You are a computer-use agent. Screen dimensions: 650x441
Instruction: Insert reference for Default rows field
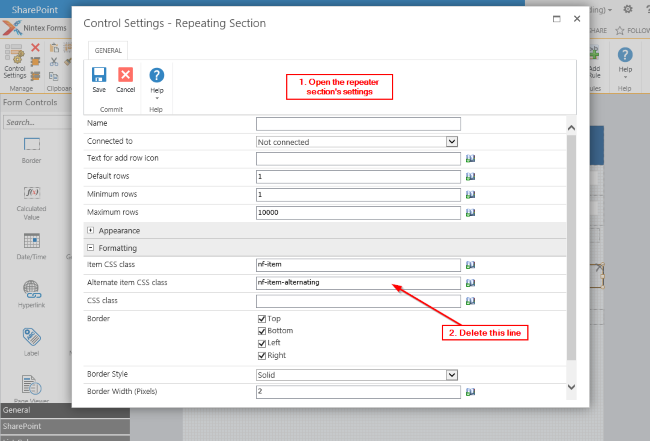[470, 177]
